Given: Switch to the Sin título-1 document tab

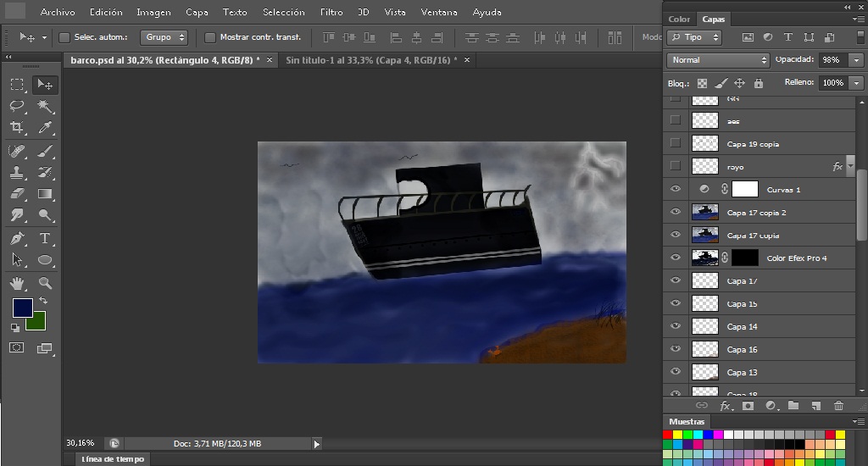Looking at the screenshot, I should [x=370, y=60].
